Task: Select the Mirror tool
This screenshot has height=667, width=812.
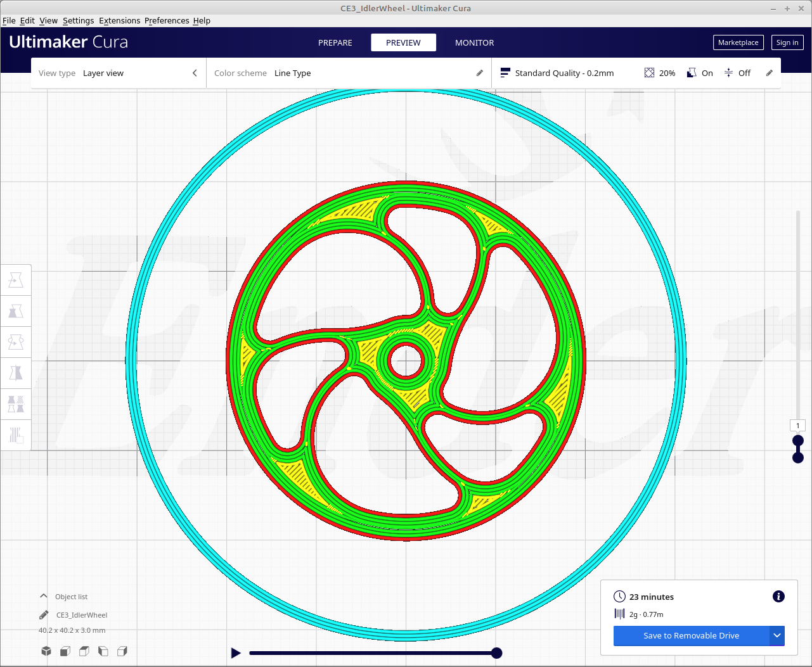Action: click(16, 373)
